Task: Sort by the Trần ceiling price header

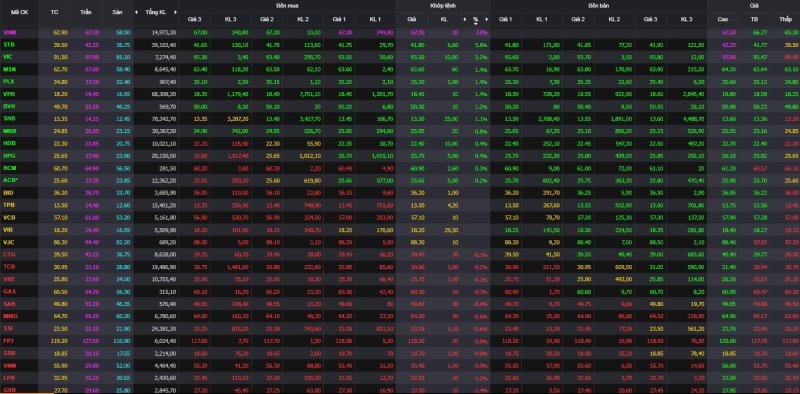Action: tap(86, 11)
